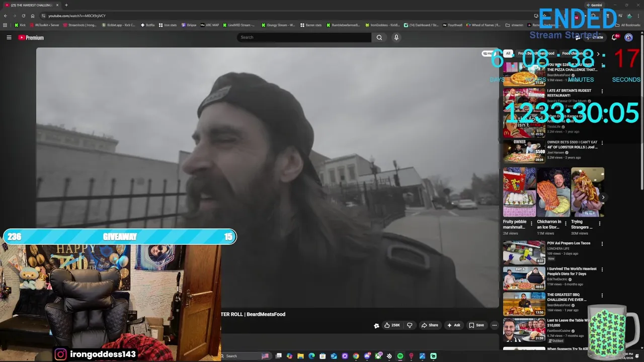Screen dimensions: 644x362
Task: Open more actions ellipsis below video
Action: click(x=495, y=325)
